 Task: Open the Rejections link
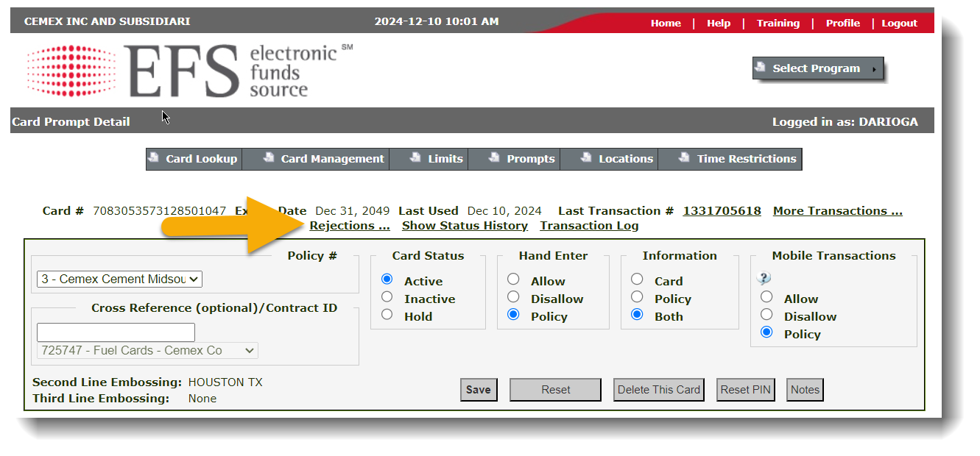pos(349,226)
